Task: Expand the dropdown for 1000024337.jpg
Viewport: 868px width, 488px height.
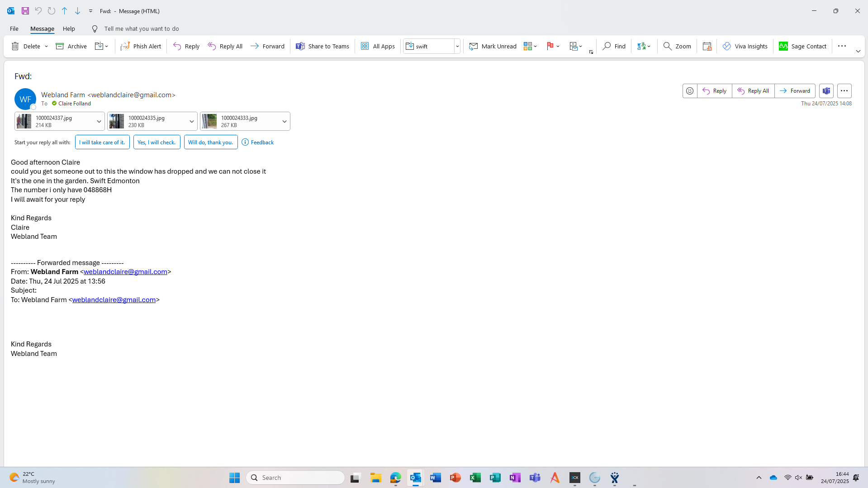Action: [99, 121]
